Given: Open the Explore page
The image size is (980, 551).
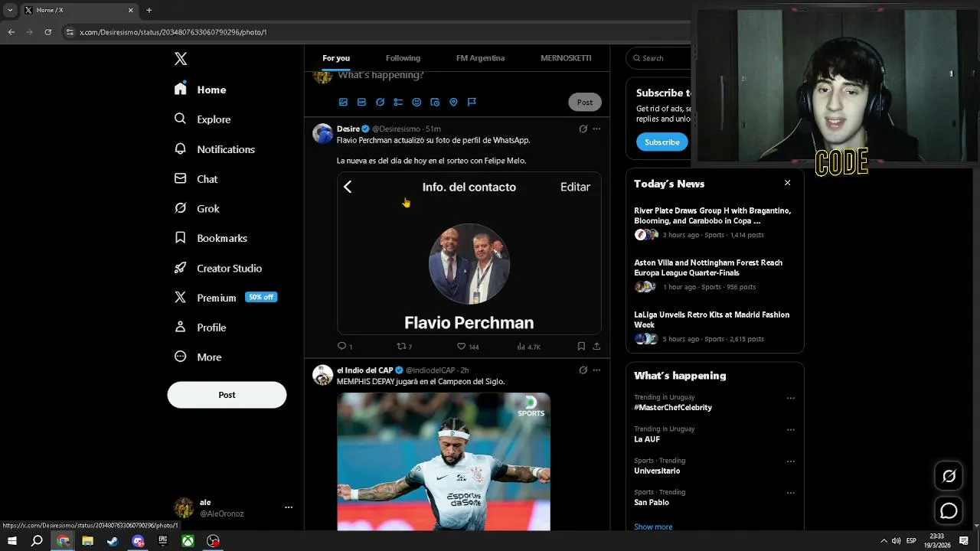Looking at the screenshot, I should [x=203, y=119].
